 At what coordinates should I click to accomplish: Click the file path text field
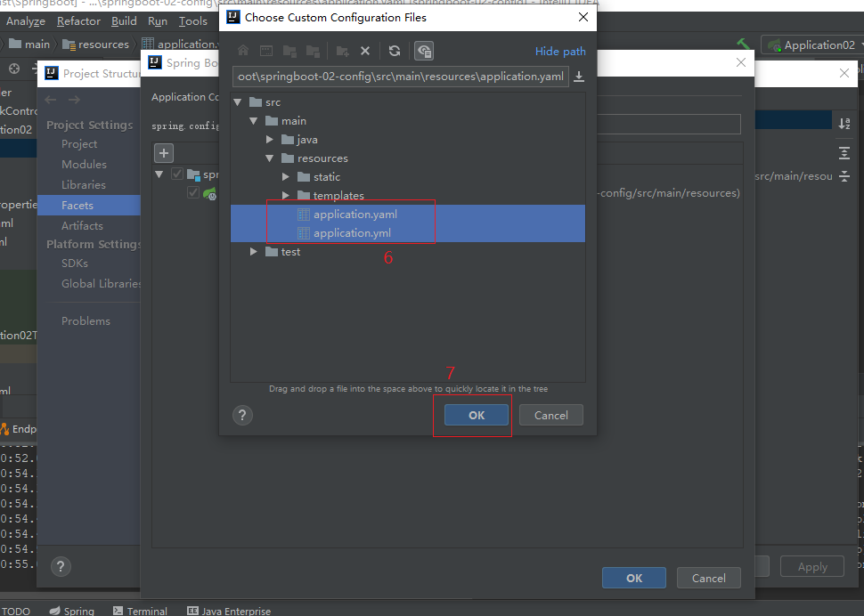(x=400, y=77)
